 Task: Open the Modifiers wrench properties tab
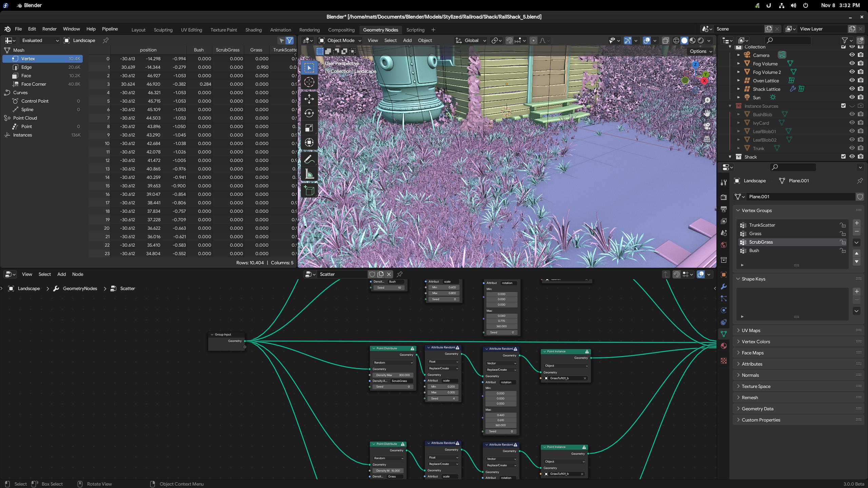724,287
